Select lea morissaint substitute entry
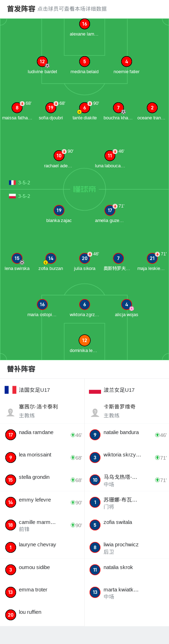This screenshot has width=169, height=644. click(42, 458)
